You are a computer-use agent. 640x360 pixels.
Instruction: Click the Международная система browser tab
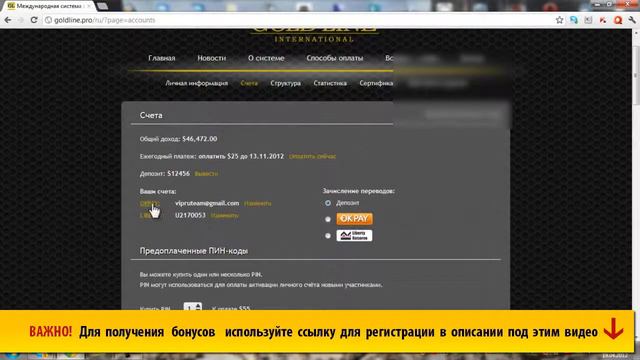48,6
